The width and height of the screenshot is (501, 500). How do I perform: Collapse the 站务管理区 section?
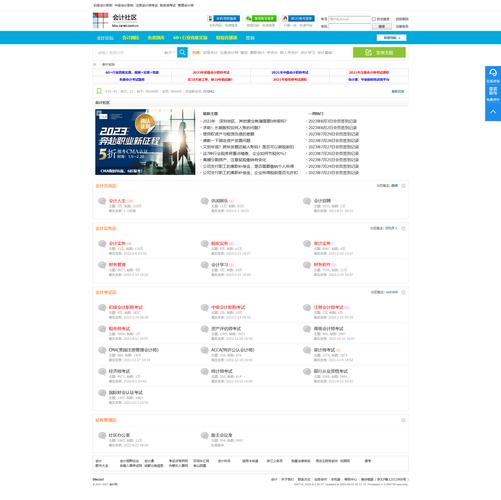coord(403,420)
